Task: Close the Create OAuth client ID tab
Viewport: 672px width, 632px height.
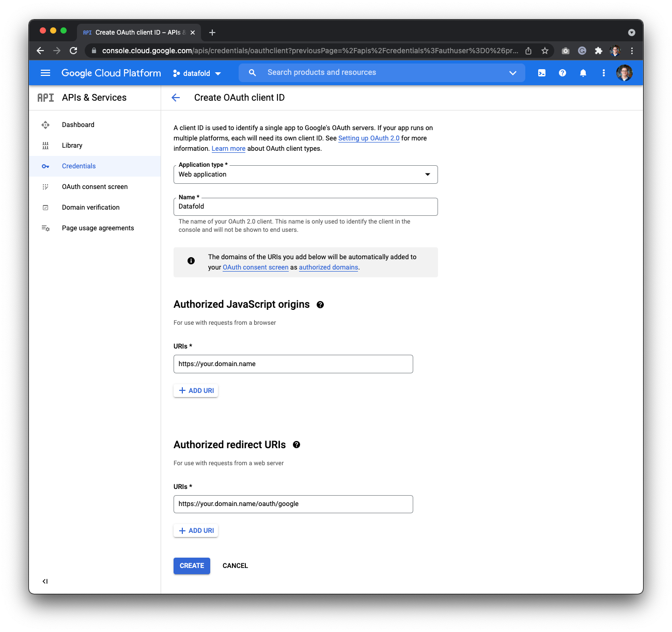Action: [193, 33]
